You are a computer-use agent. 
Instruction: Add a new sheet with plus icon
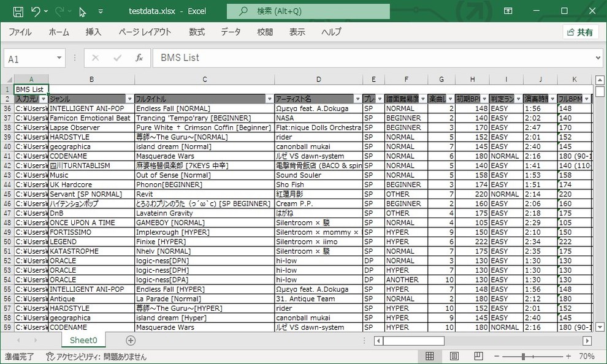[131, 340]
